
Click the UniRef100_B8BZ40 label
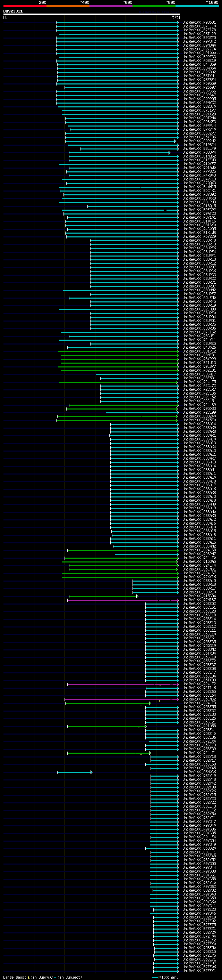click(x=199, y=416)
